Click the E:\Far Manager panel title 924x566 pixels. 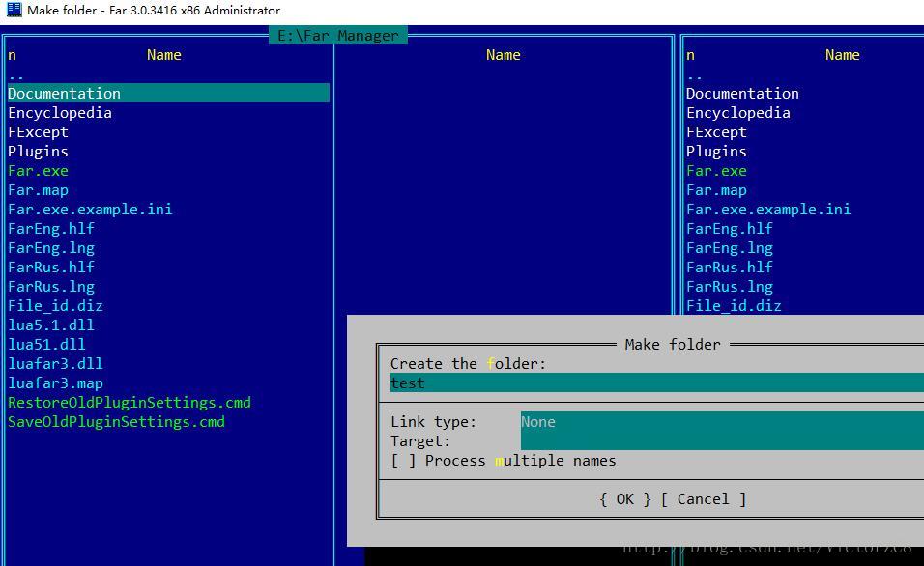(338, 36)
